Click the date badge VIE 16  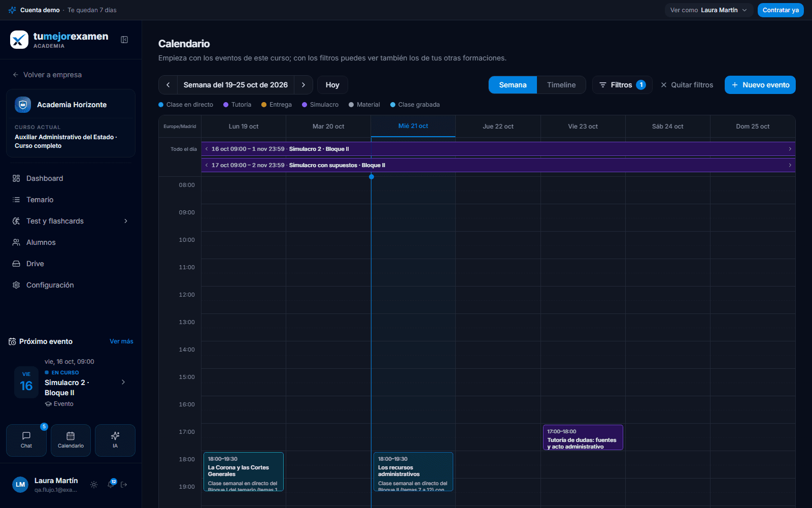click(26, 382)
